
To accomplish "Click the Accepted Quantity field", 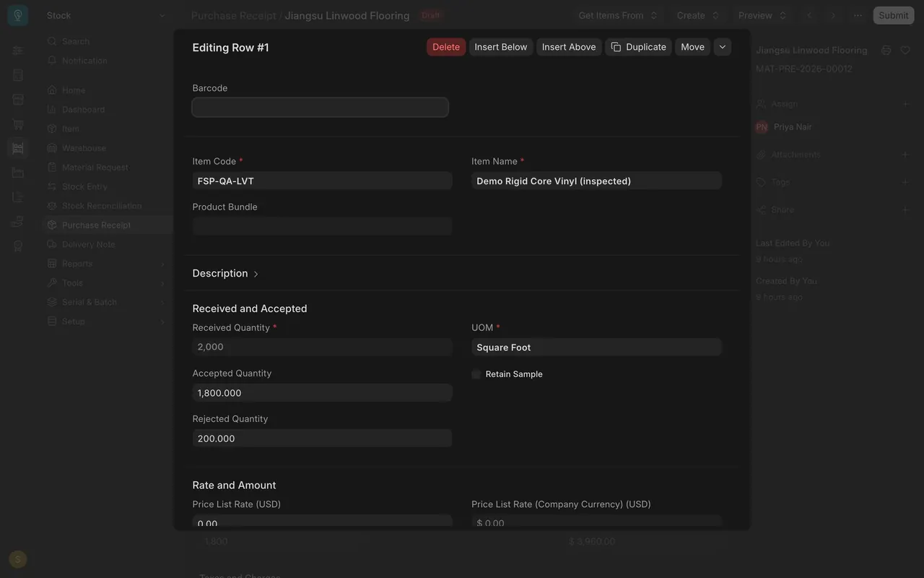I will coord(322,393).
